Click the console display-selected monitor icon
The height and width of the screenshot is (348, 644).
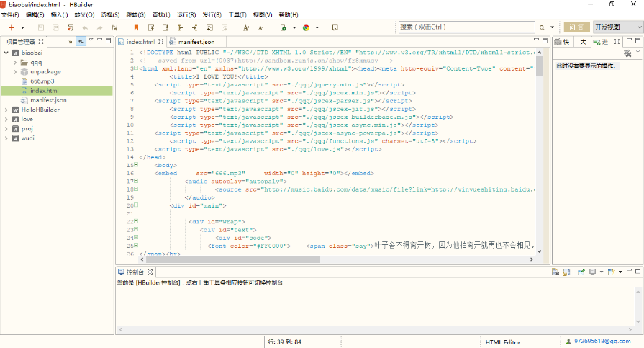[592, 272]
